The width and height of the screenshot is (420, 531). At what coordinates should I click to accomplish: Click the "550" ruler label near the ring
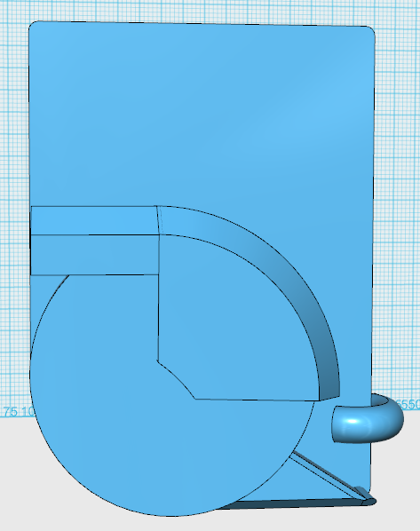point(410,404)
